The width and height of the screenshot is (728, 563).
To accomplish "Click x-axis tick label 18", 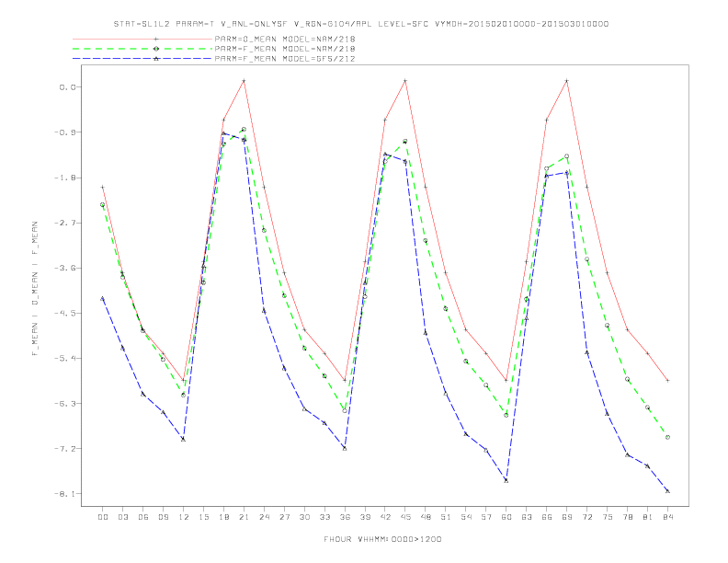I will tap(223, 517).
